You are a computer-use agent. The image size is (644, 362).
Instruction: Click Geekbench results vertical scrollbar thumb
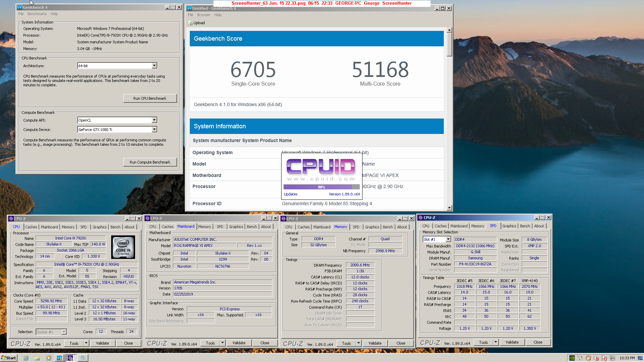(x=449, y=44)
